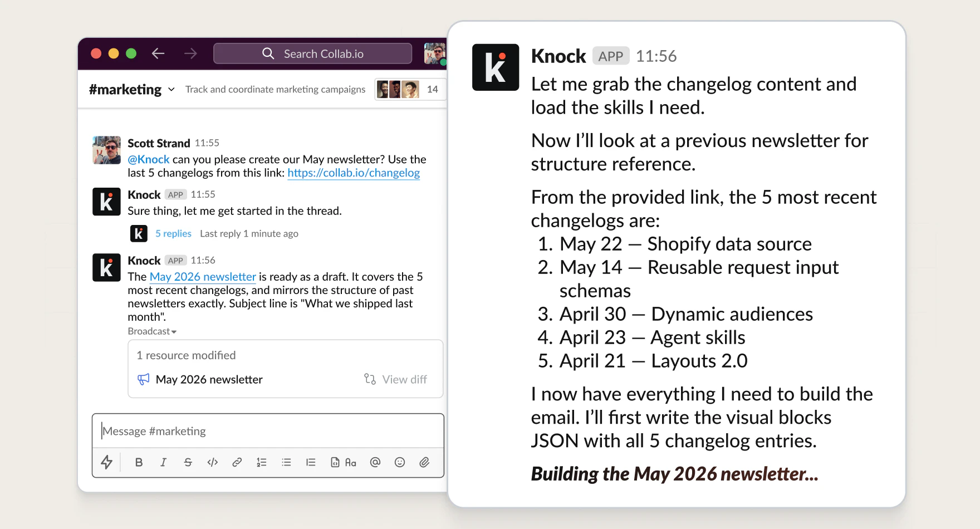Click the APP badge in thread panel

[x=611, y=56]
